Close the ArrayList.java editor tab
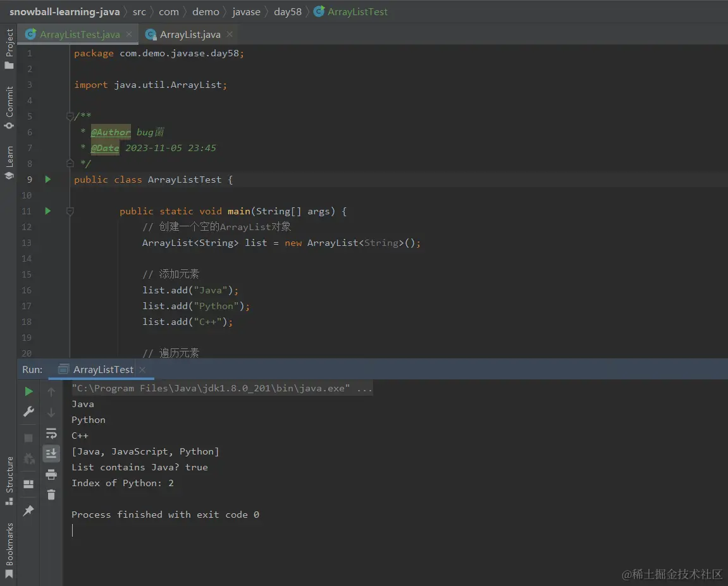The width and height of the screenshot is (728, 586). click(230, 34)
